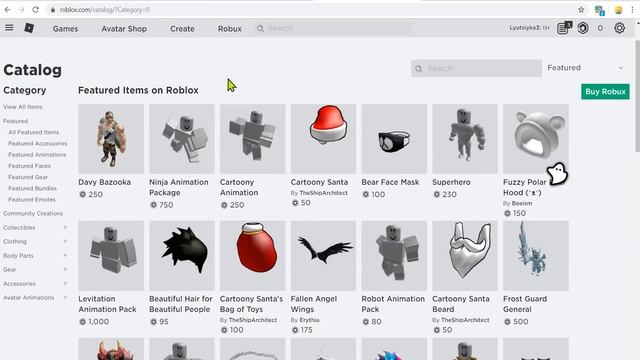
Task: Open the Cartoony Santa hat thumbnail
Action: [323, 139]
